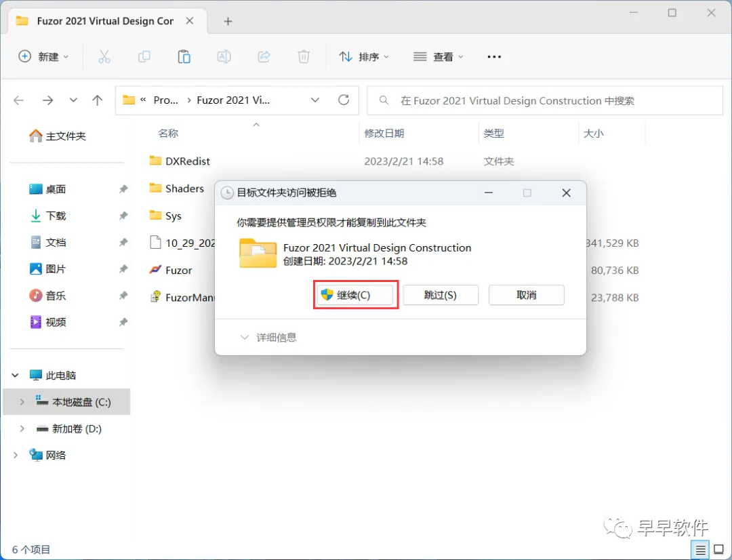Open the 新建 new item menu
The width and height of the screenshot is (732, 560).
43,57
